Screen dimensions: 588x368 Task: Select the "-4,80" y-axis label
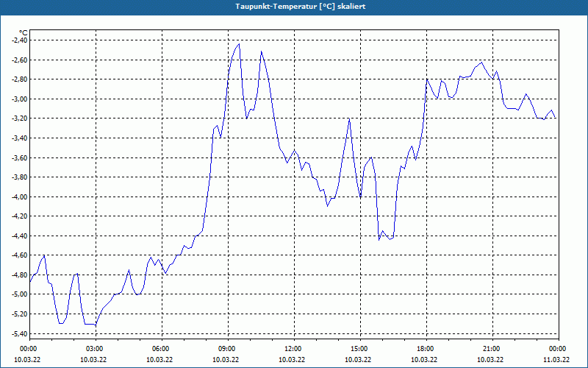(x=18, y=275)
